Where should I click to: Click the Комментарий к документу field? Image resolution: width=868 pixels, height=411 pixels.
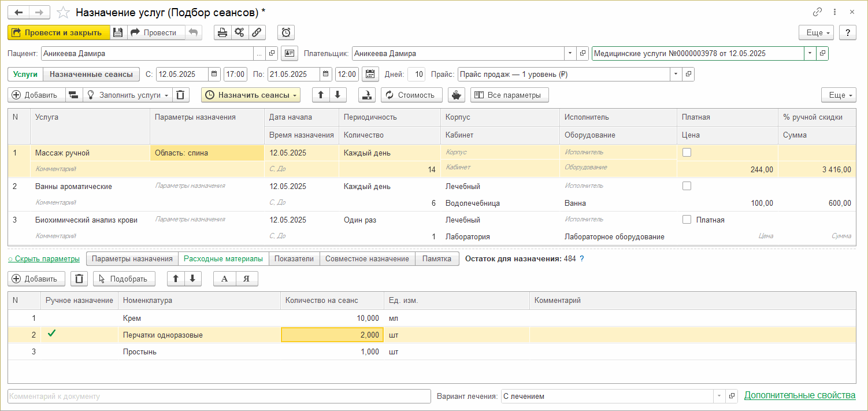point(219,396)
